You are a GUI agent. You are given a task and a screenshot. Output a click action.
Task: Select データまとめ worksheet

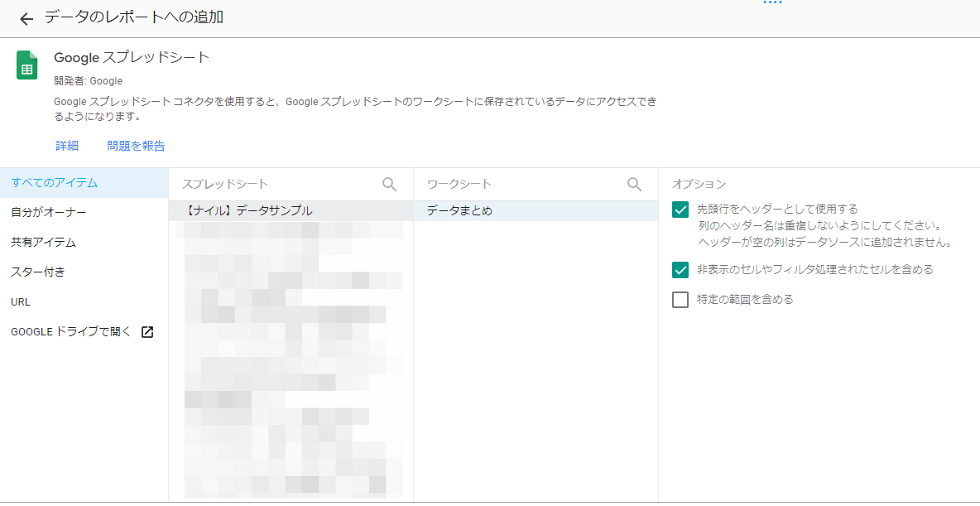(x=536, y=211)
